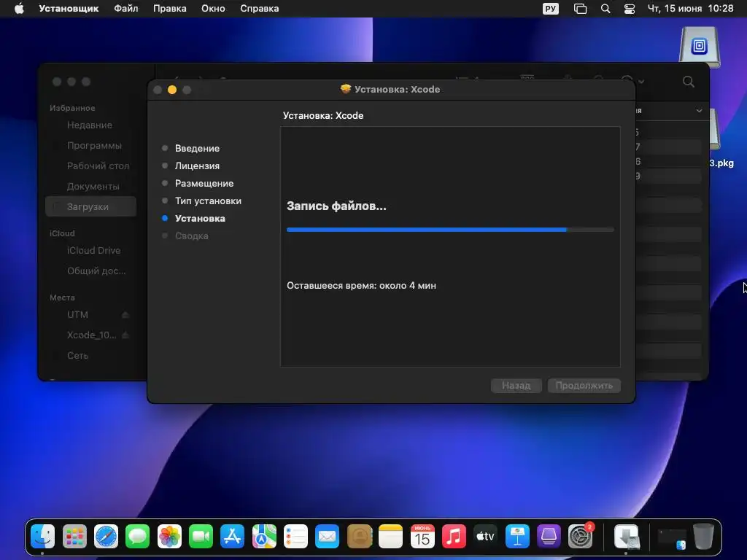Viewport: 747px width, 560px height.
Task: Open Keynote from the Dock
Action: click(517, 537)
